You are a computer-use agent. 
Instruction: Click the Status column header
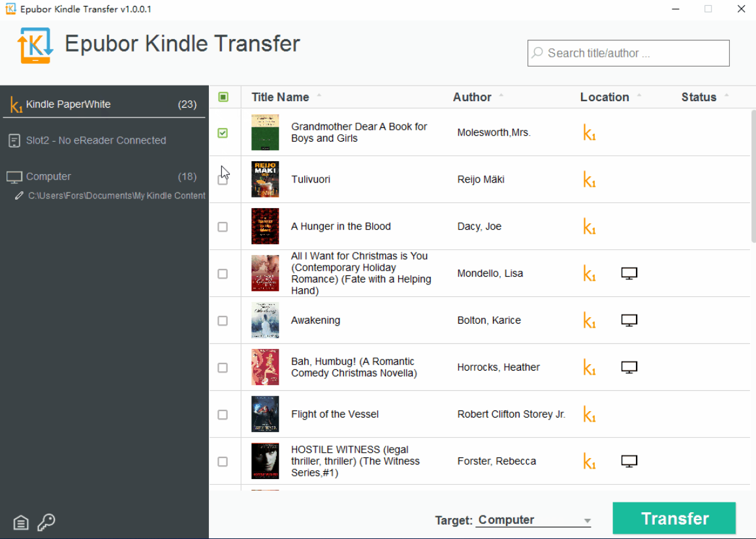tap(699, 97)
